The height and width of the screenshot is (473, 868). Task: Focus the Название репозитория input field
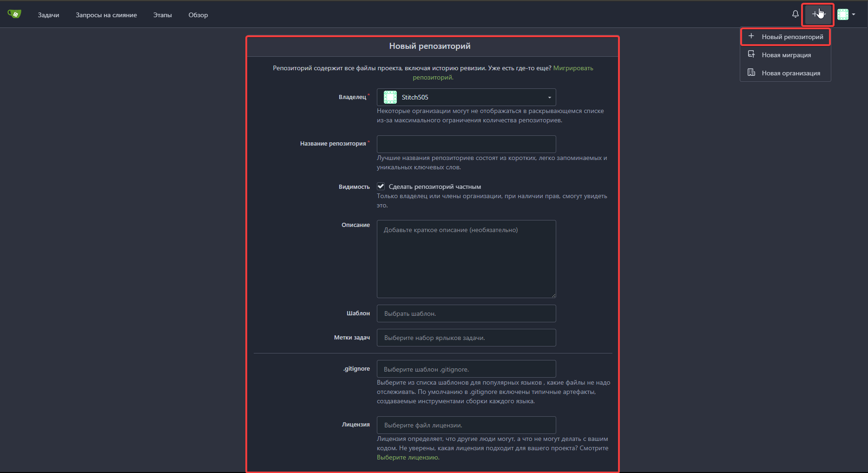[466, 144]
